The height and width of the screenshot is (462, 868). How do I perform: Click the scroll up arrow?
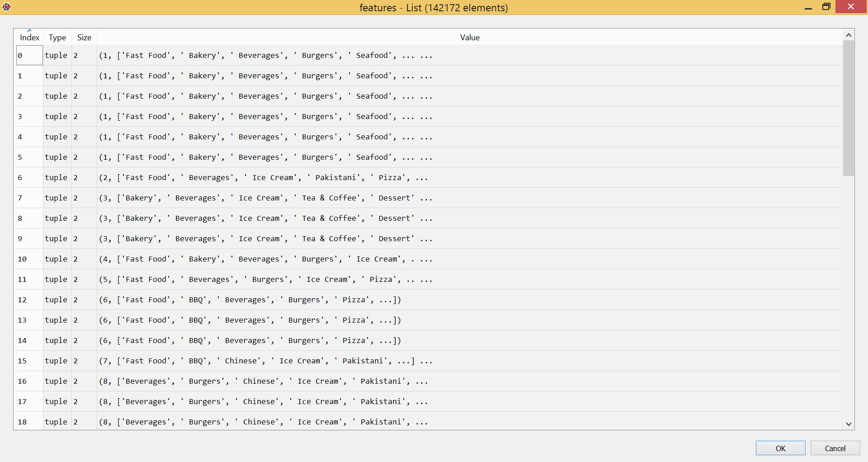coord(849,35)
